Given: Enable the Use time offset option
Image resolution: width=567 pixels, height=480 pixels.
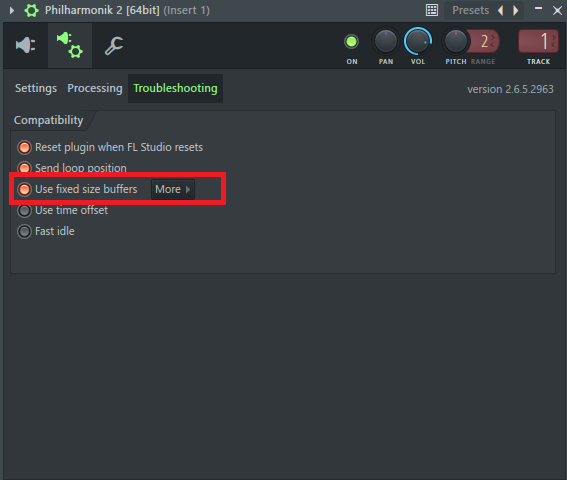Looking at the screenshot, I should [24, 210].
